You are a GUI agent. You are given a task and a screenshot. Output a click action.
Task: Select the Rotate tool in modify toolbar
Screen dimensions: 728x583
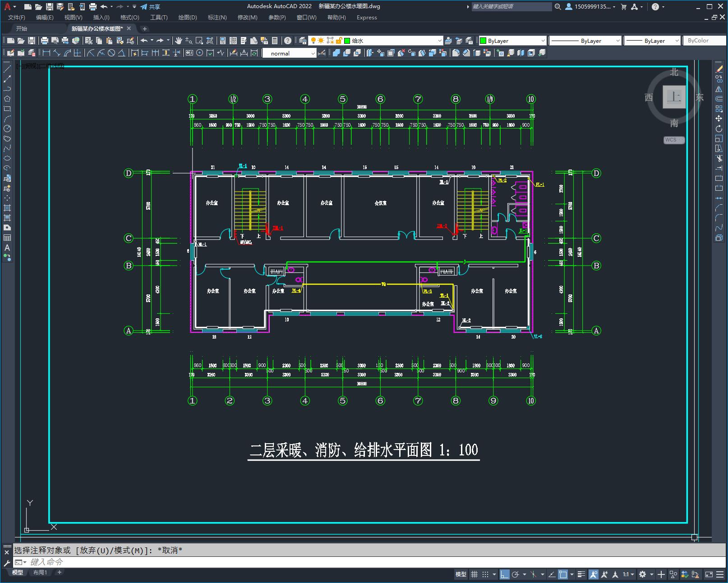(x=719, y=129)
